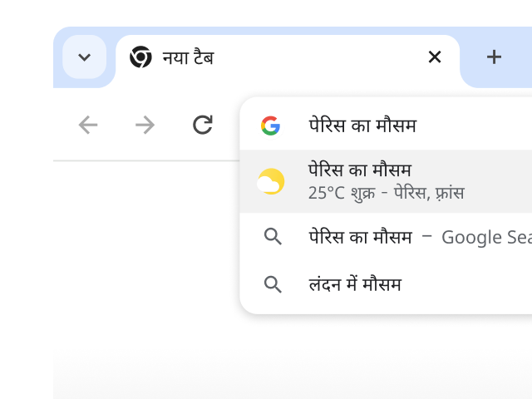The height and width of the screenshot is (399, 532).
Task: Click the address bar text "पेरिस का मौसम"
Action: pyautogui.click(x=362, y=126)
